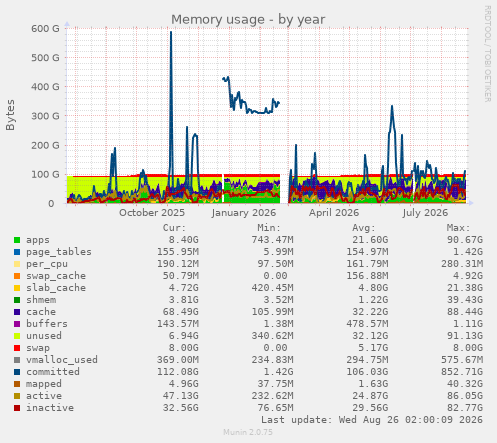Click the 'swap' legend label
This screenshot has width=497, height=443.
pos(38,348)
